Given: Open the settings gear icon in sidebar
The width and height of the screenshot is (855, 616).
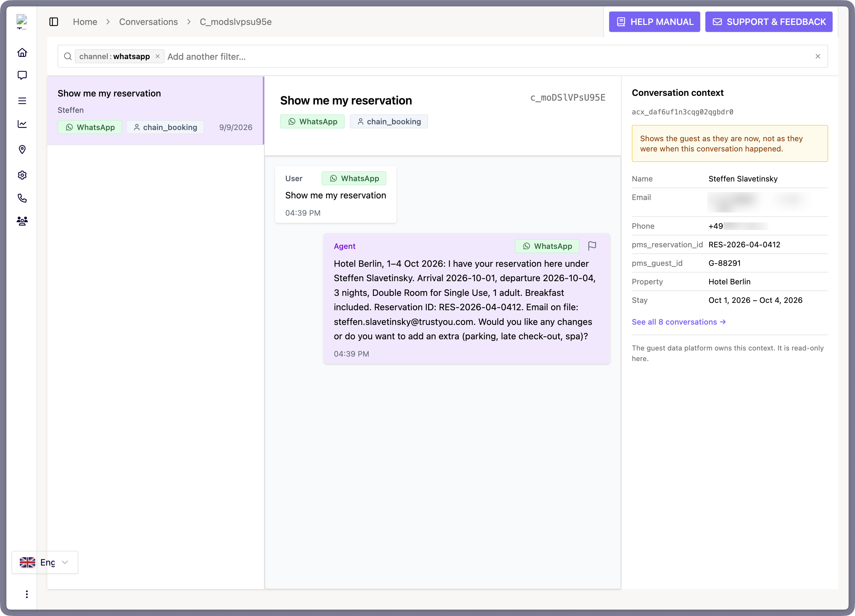Looking at the screenshot, I should tap(22, 175).
